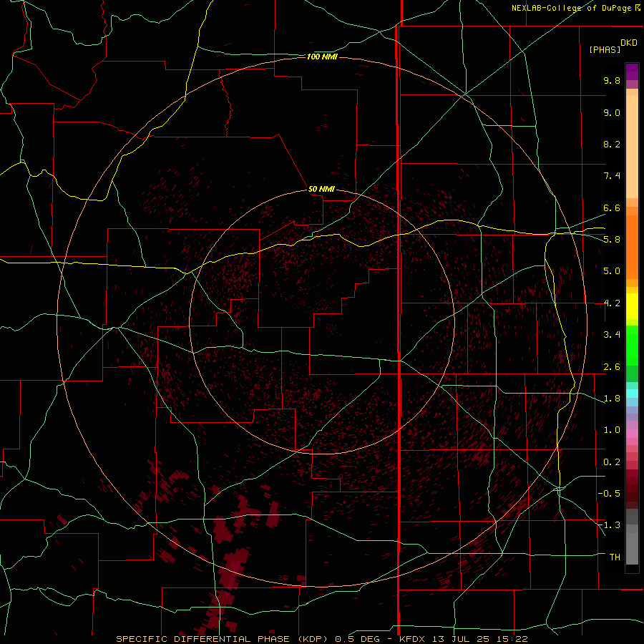Viewport: 644px width, 644px height.
Task: Click the 3.4 value on the color scale
Action: 612,335
